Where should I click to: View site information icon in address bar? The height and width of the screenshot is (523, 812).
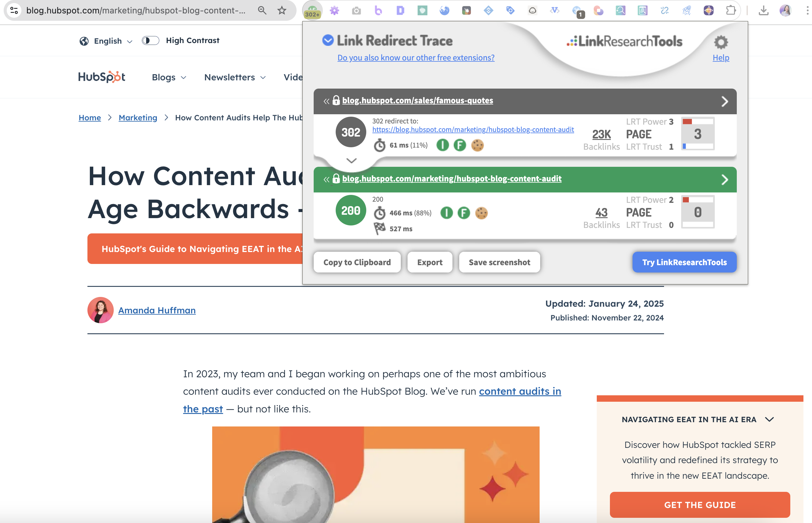[x=14, y=10]
